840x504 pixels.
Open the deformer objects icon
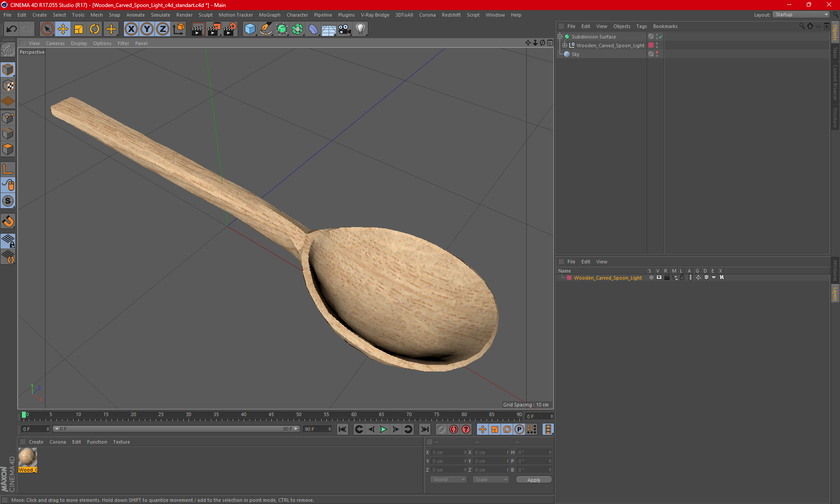313,29
